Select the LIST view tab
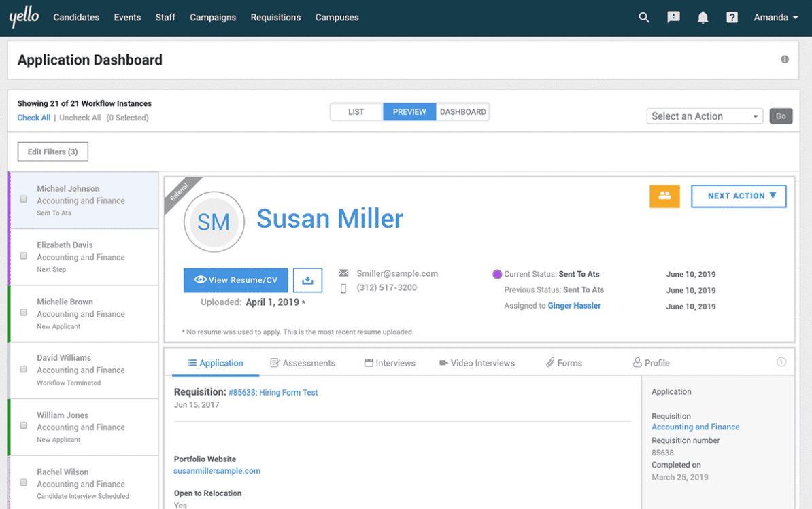Viewport: 812px width, 509px height. [x=356, y=111]
